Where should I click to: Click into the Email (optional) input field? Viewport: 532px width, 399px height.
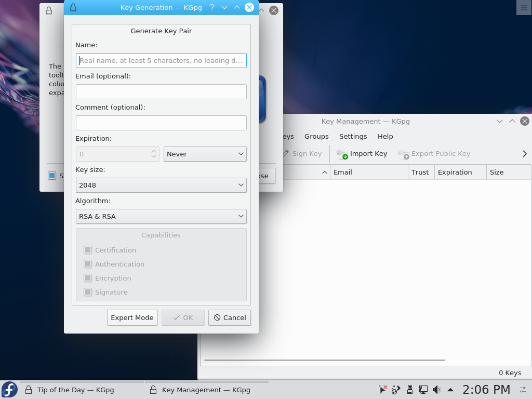(161, 91)
